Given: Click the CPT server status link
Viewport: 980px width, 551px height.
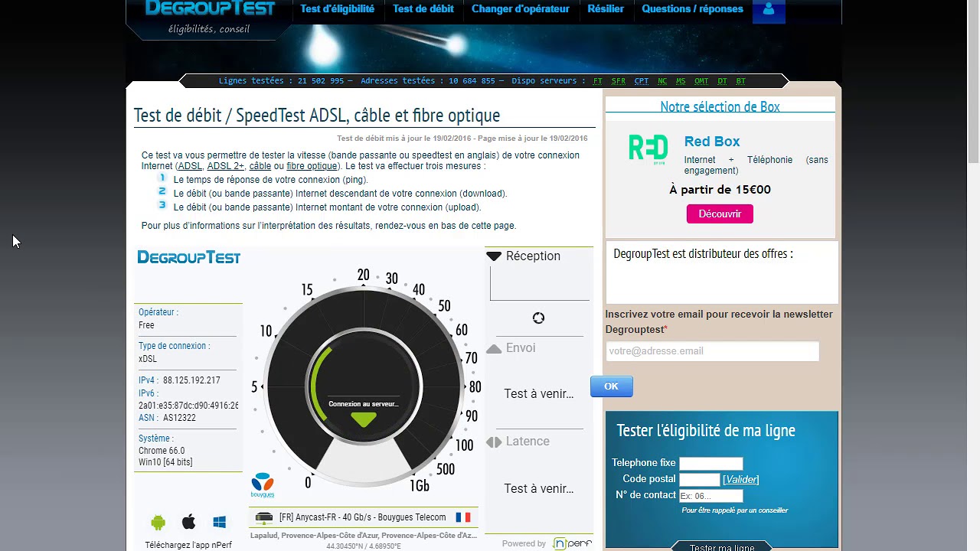Looking at the screenshot, I should point(642,81).
